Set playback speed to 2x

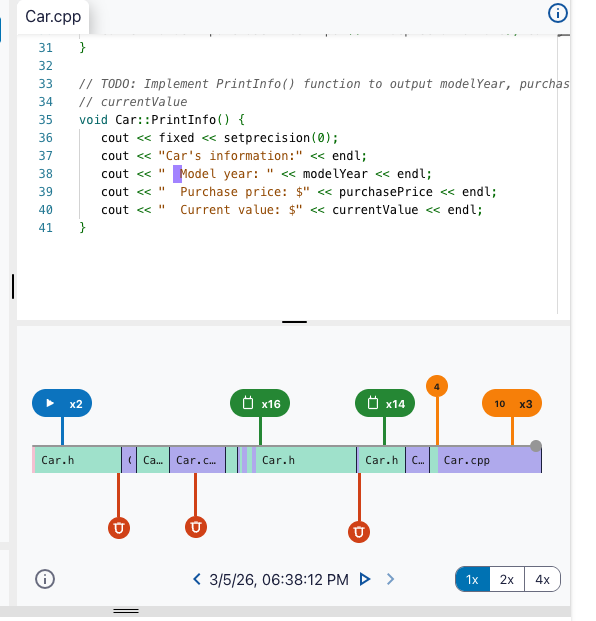[507, 579]
